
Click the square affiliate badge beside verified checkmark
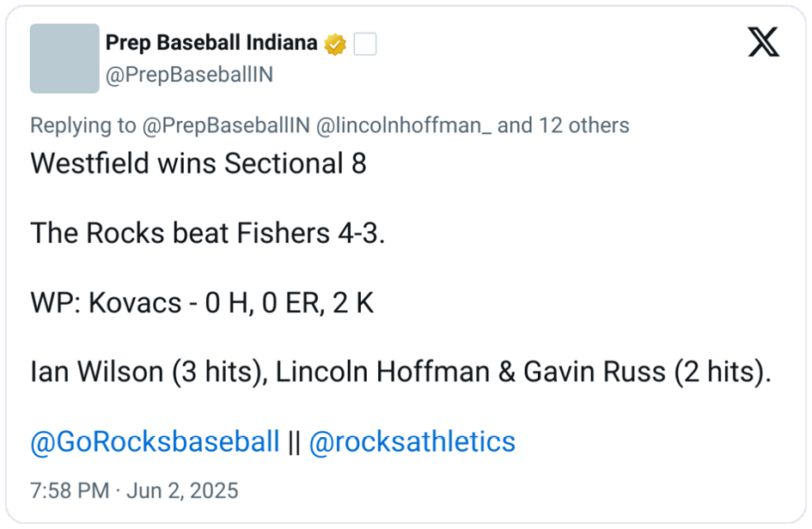[x=365, y=44]
